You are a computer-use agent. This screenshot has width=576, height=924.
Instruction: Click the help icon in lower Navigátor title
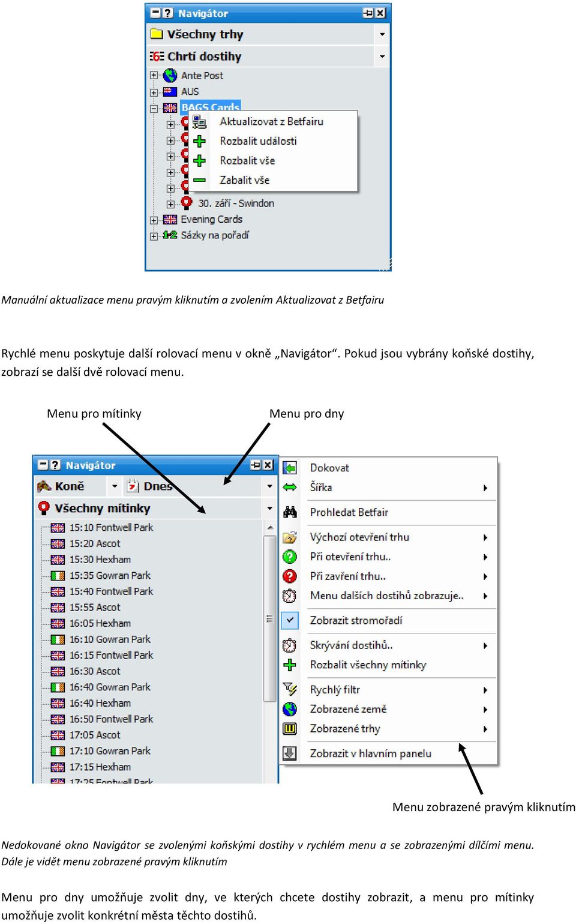[55, 465]
